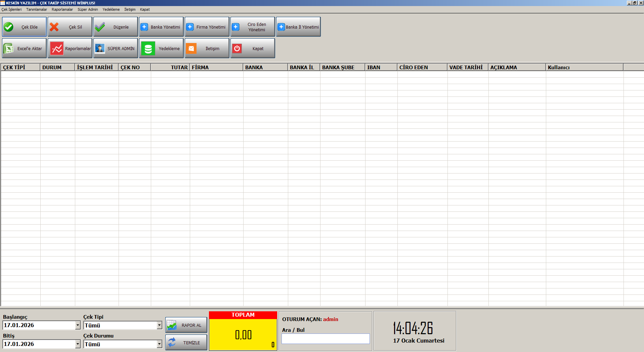
Task: Expand the Bitiş date dropdown
Action: pyautogui.click(x=78, y=344)
